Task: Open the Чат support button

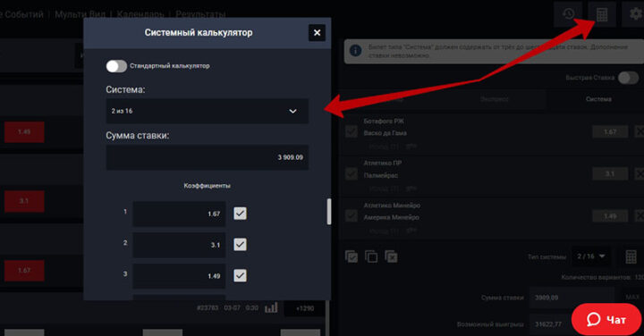Action: click(606, 319)
